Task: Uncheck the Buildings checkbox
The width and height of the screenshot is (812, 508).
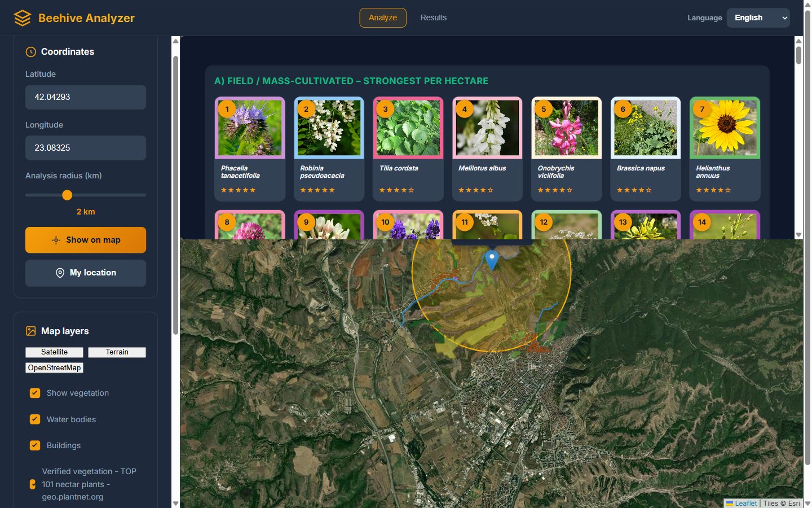Action: (x=35, y=445)
